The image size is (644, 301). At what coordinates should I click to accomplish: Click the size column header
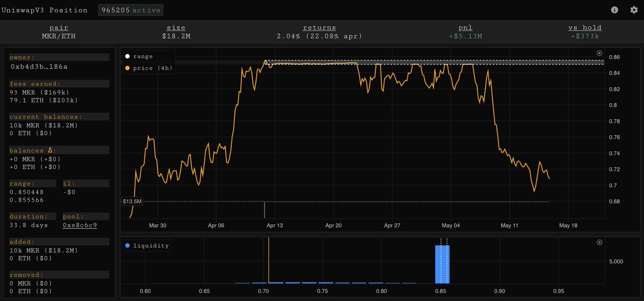click(x=176, y=27)
